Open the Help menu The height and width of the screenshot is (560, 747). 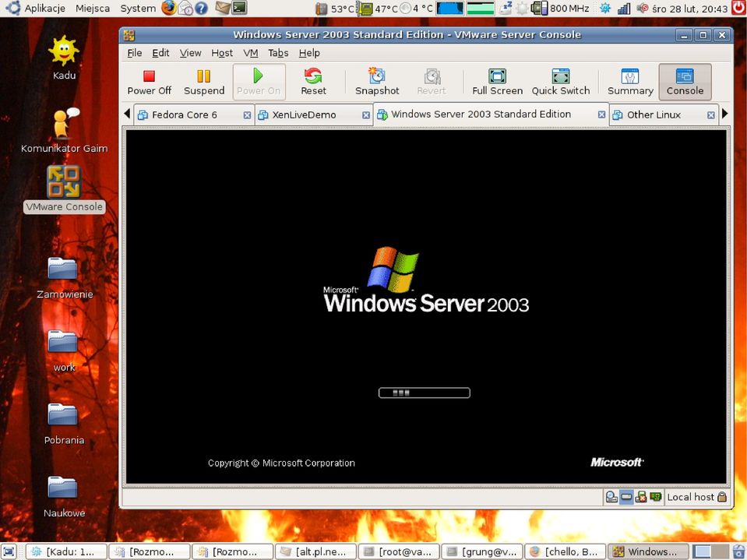(309, 53)
